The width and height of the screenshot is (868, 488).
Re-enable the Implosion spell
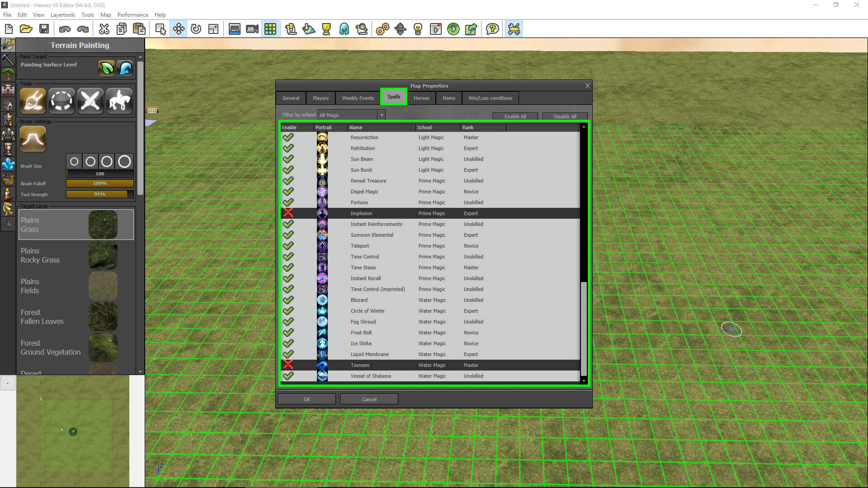pyautogui.click(x=288, y=213)
